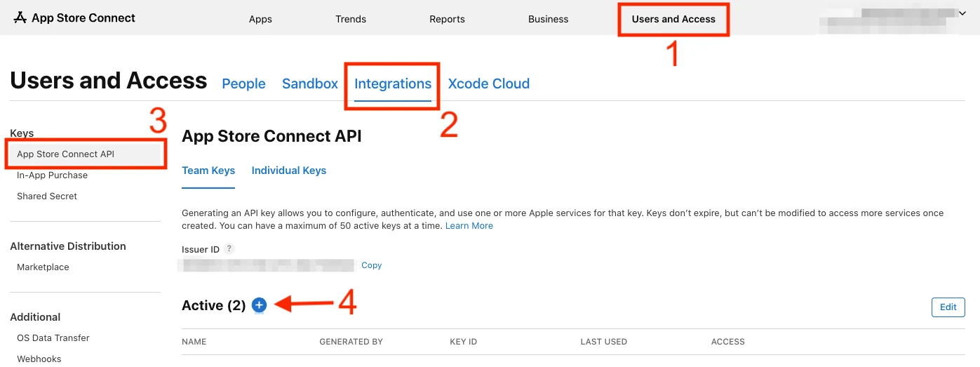Select App Store Connect API in sidebar
Screen dimensions: 980x367
click(86, 154)
